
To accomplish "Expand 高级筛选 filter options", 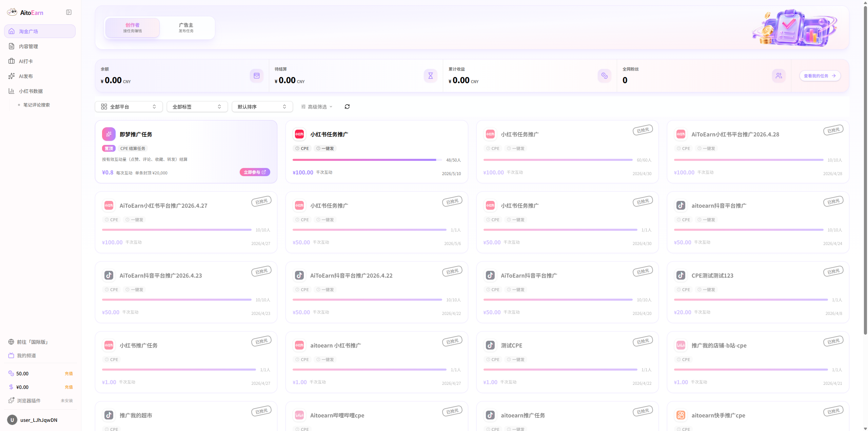I will [x=317, y=107].
